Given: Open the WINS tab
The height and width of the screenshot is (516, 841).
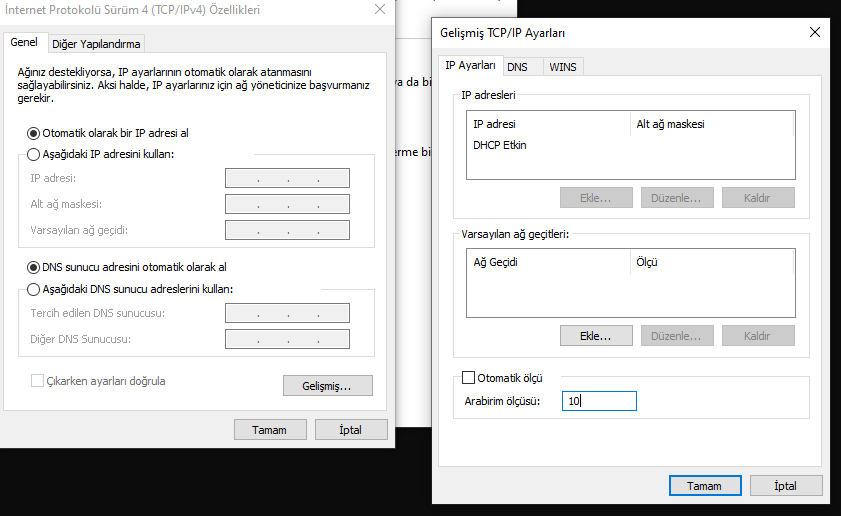Looking at the screenshot, I should click(x=563, y=67).
